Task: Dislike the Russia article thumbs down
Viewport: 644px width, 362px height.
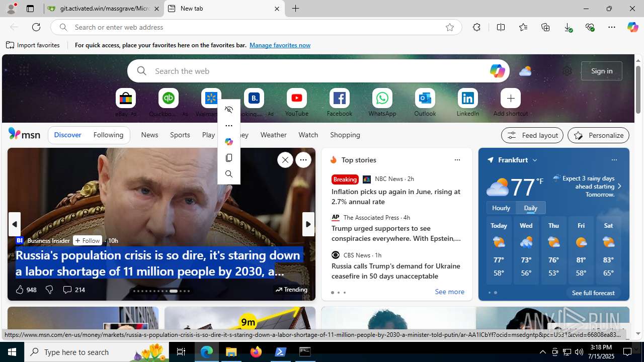Action: (49, 290)
